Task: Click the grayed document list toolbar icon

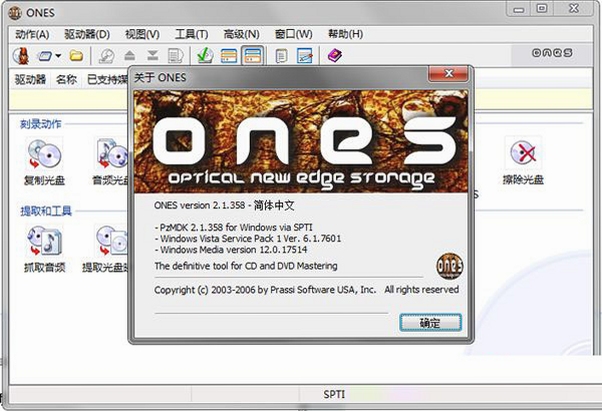Action: [175, 56]
